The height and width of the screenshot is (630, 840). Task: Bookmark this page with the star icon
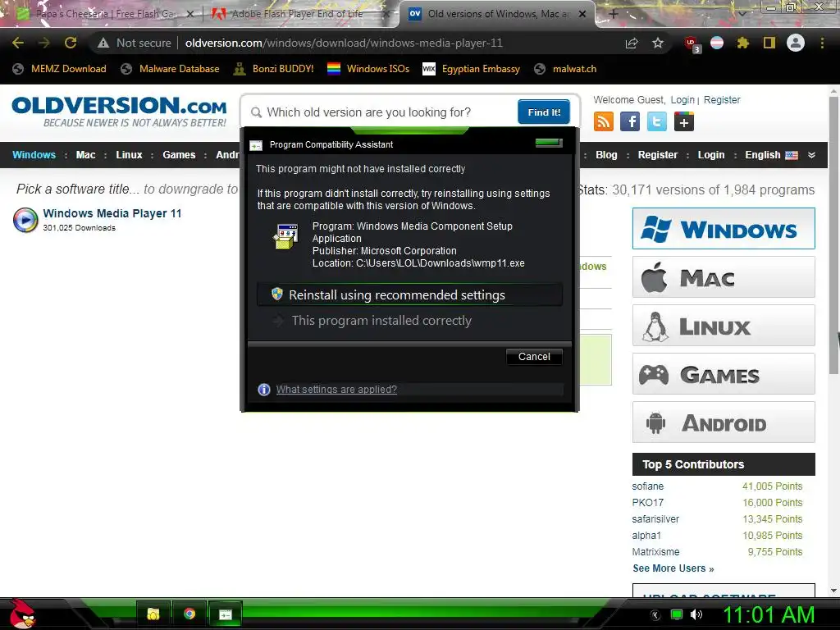(658, 43)
